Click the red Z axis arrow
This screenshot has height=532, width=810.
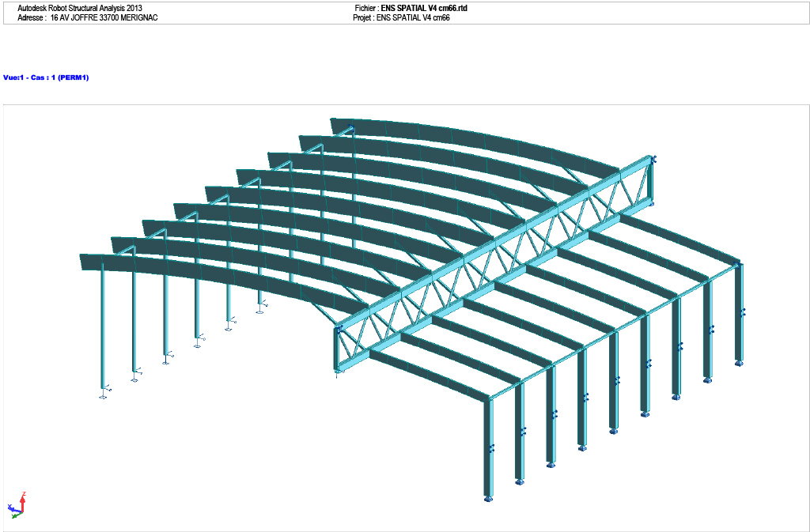point(24,498)
